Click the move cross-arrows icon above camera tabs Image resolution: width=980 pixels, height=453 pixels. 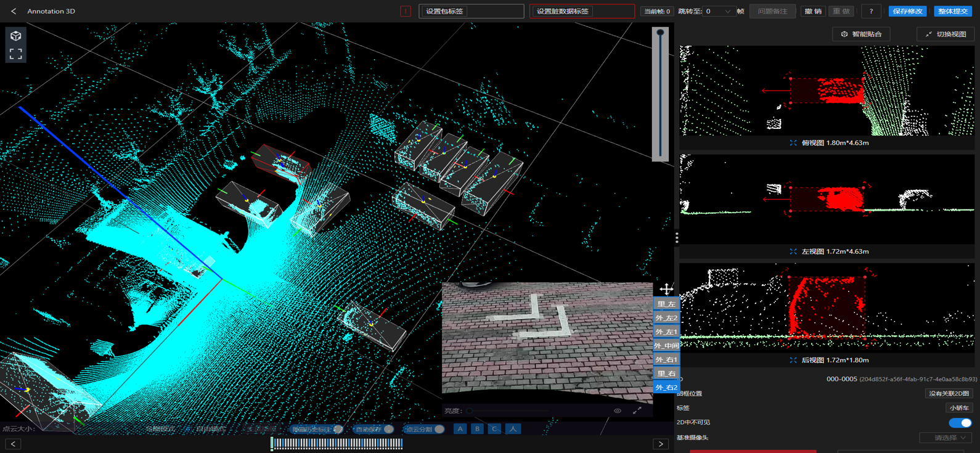point(666,289)
